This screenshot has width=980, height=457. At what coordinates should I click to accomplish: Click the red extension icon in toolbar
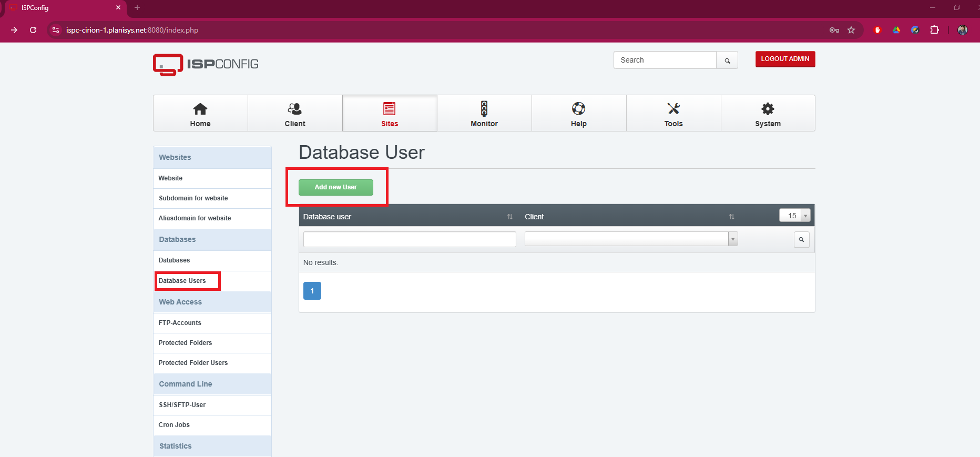(877, 30)
